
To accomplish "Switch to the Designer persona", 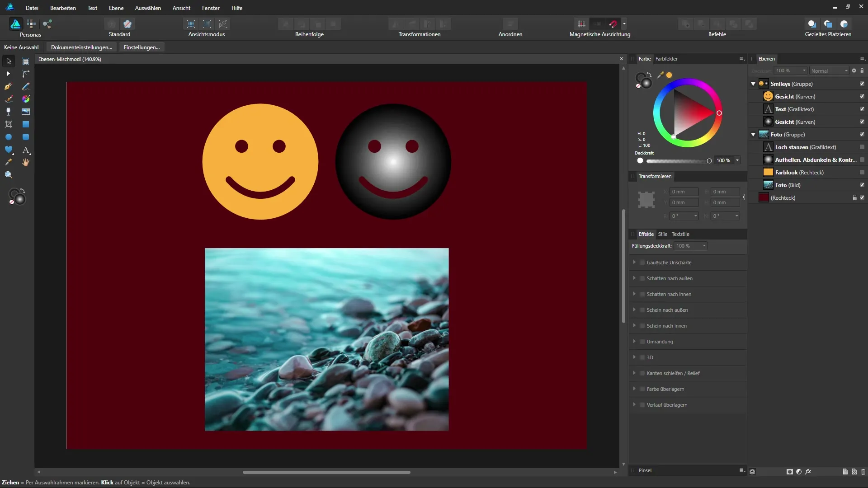I will click(x=15, y=24).
